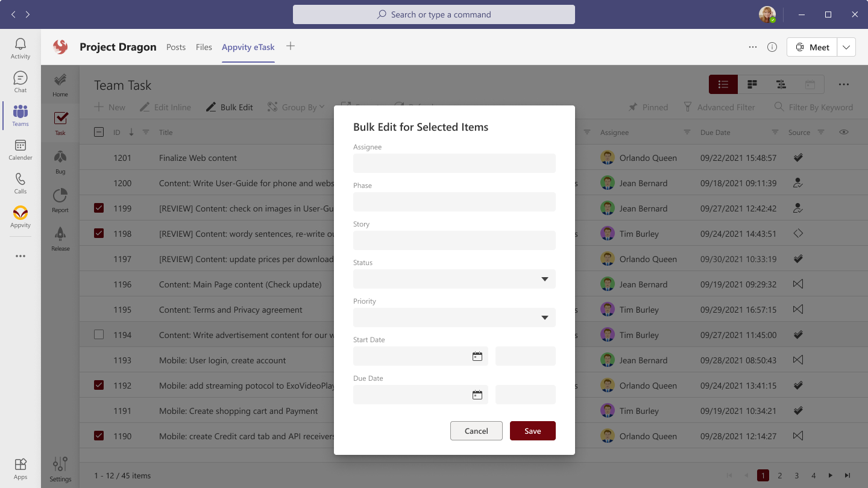The height and width of the screenshot is (488, 868).
Task: Select Bug in the eTask sidebar
Action: (x=60, y=161)
